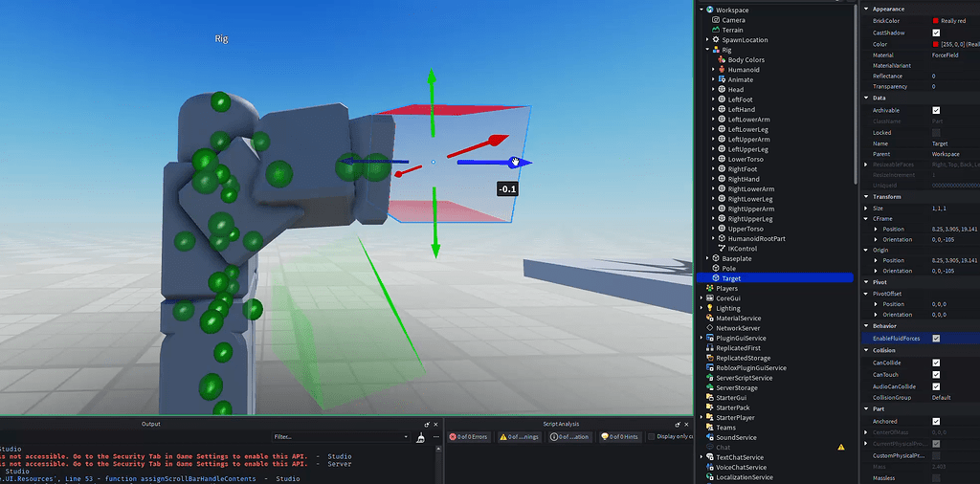Undock the Output panel float icon
980x484 pixels.
pyautogui.click(x=427, y=424)
